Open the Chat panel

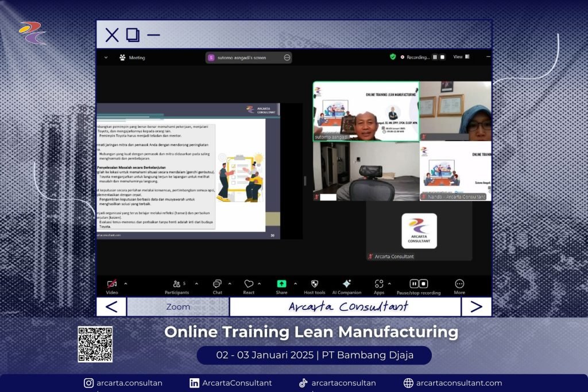coord(217,284)
